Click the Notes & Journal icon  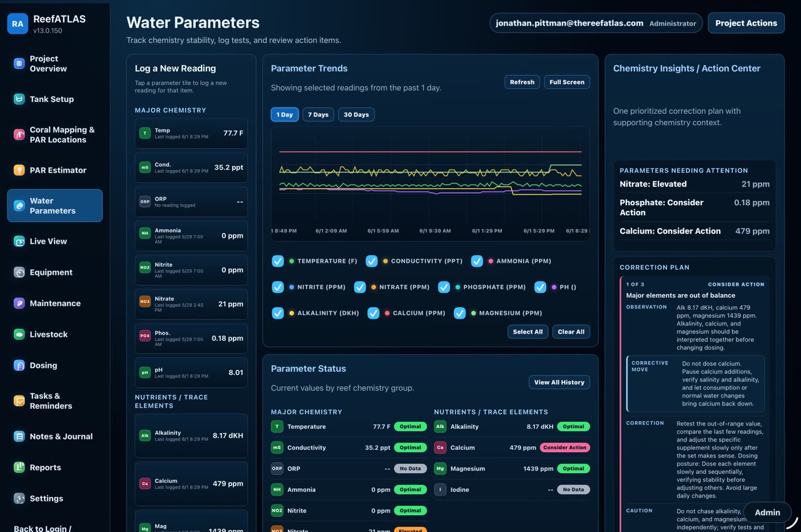coord(19,436)
